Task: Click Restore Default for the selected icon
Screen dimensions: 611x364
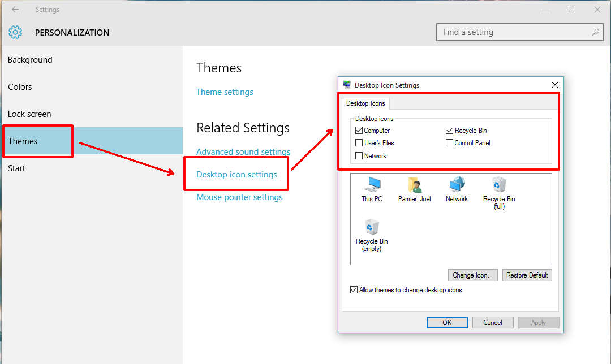Action: 527,275
